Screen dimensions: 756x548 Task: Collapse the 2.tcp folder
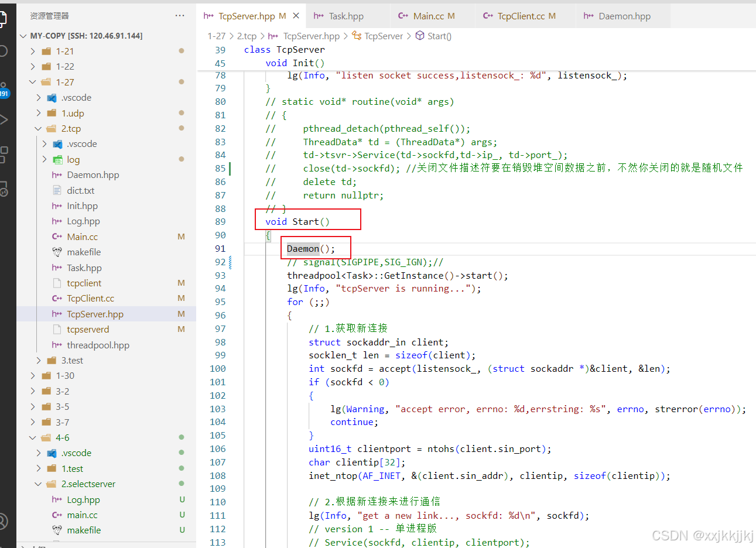coord(39,129)
